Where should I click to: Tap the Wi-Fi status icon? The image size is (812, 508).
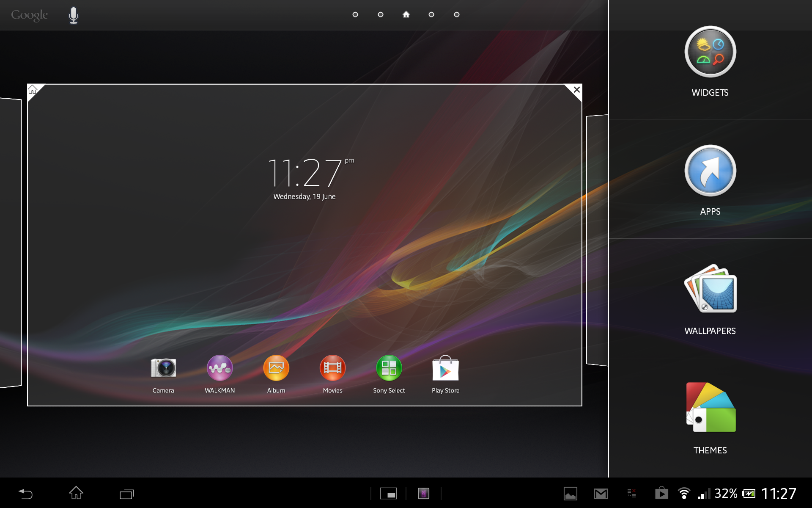click(x=684, y=494)
